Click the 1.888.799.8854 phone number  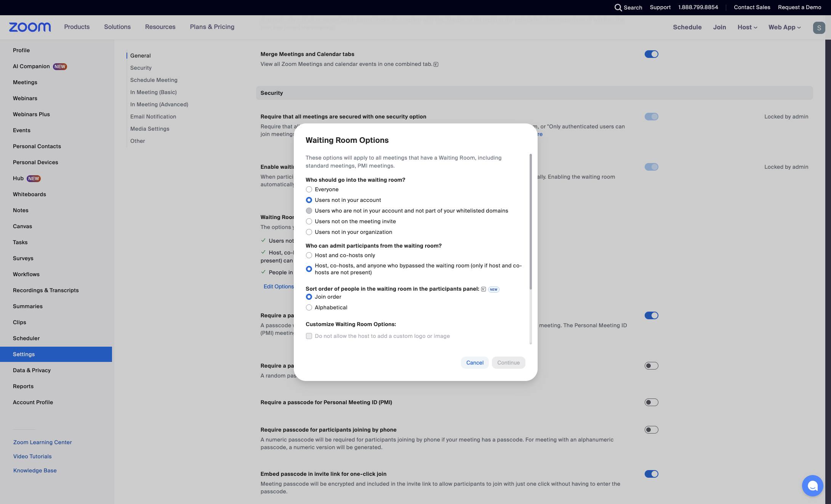698,8
